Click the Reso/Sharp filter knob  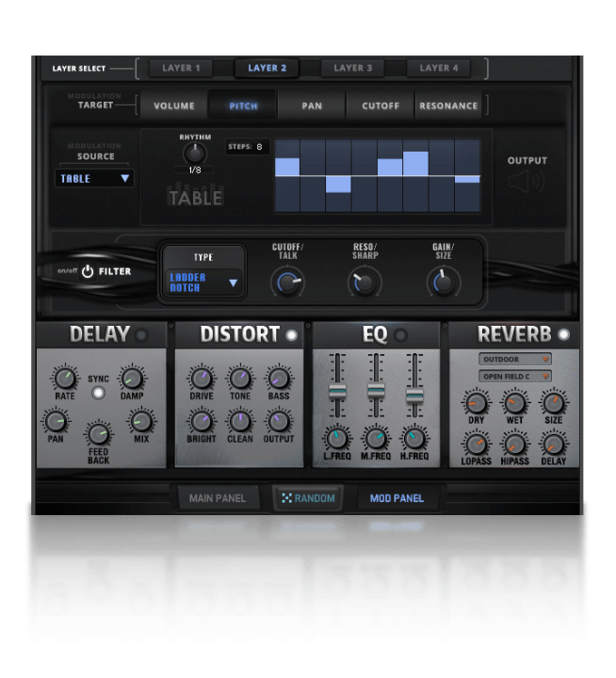[365, 281]
